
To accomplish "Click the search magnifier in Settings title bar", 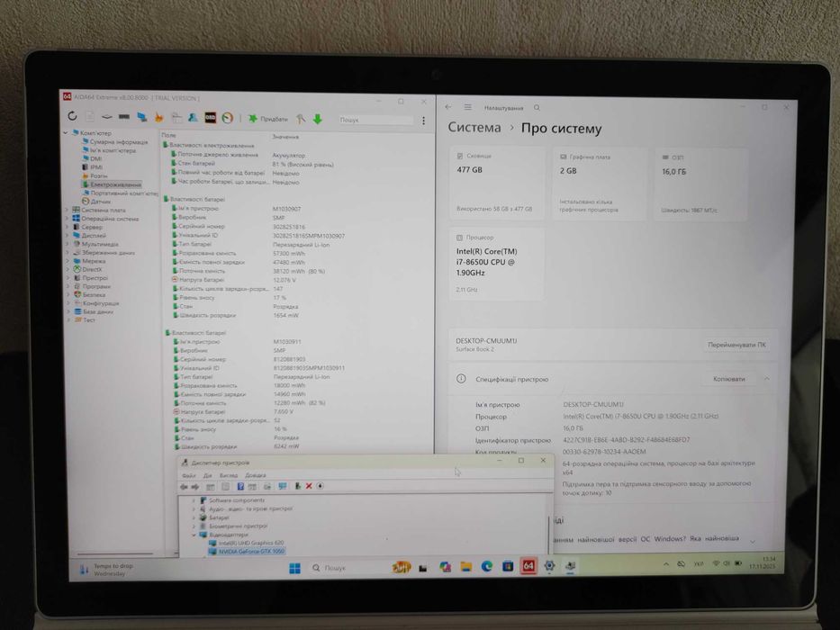I will click(537, 108).
